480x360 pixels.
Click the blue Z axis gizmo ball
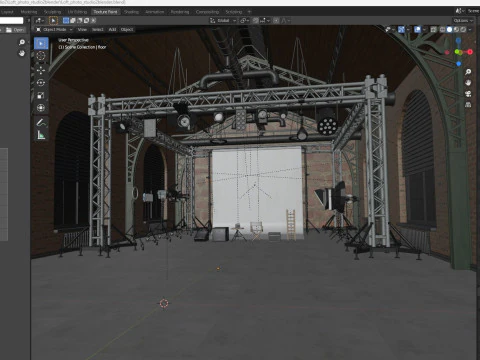click(459, 41)
